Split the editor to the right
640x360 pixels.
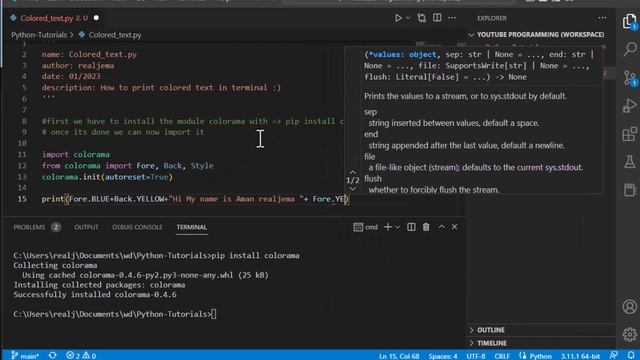(x=437, y=18)
